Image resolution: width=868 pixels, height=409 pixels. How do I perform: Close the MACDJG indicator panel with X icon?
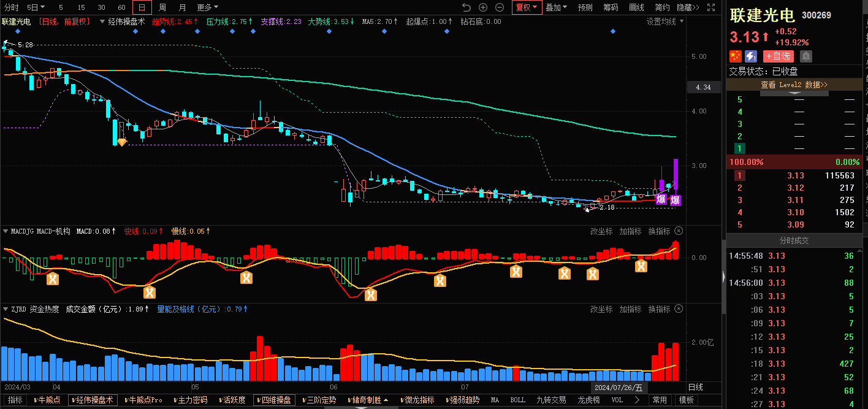679,231
